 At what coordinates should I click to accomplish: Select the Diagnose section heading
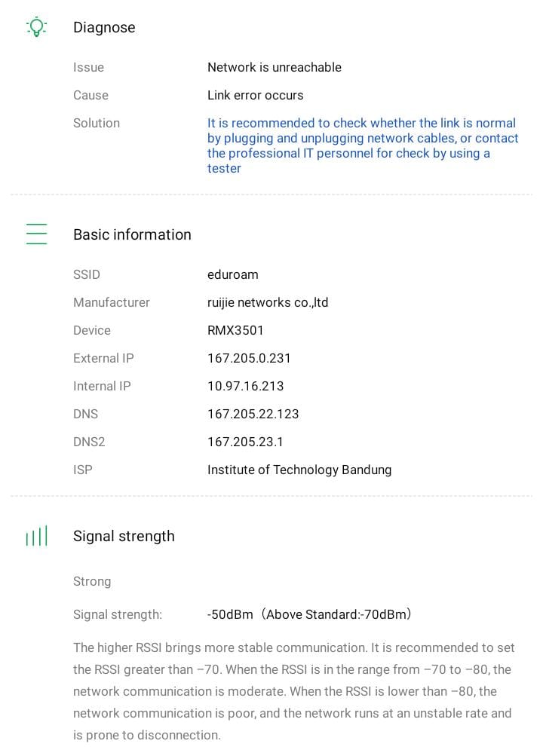click(104, 27)
